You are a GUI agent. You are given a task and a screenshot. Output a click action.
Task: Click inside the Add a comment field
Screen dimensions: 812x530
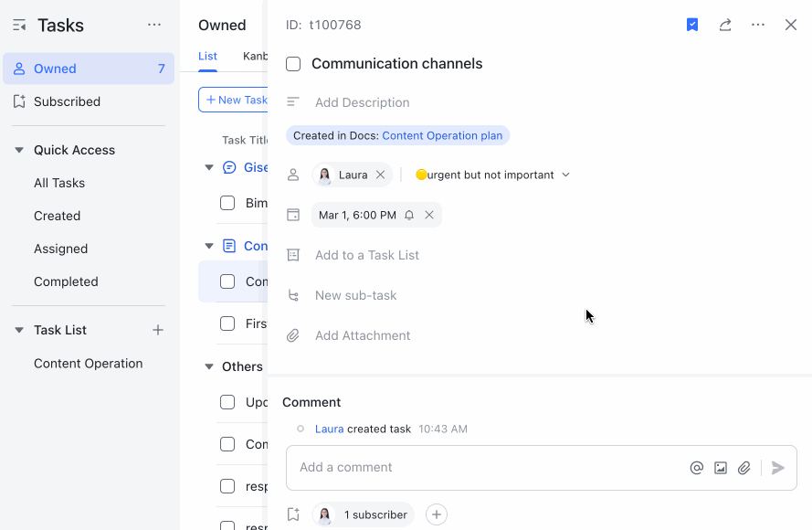pos(457,467)
